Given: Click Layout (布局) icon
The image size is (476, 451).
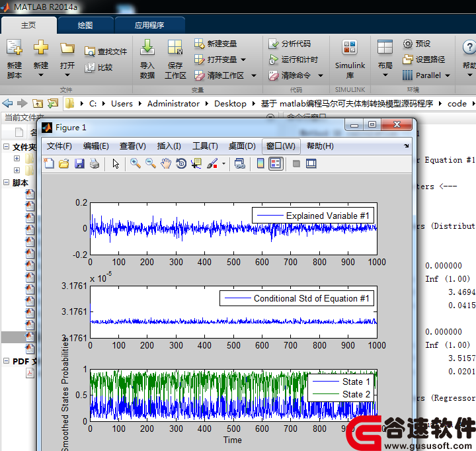Looking at the screenshot, I should 385,48.
